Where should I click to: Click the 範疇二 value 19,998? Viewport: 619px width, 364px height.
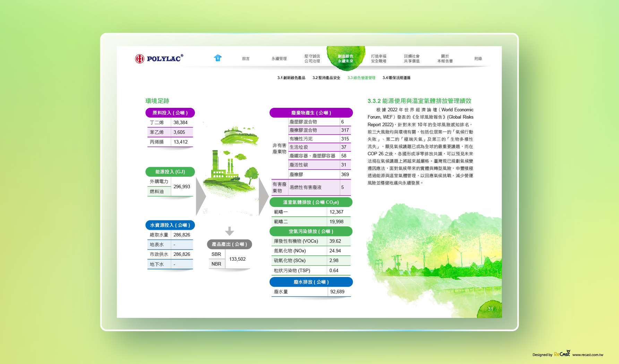(336, 222)
